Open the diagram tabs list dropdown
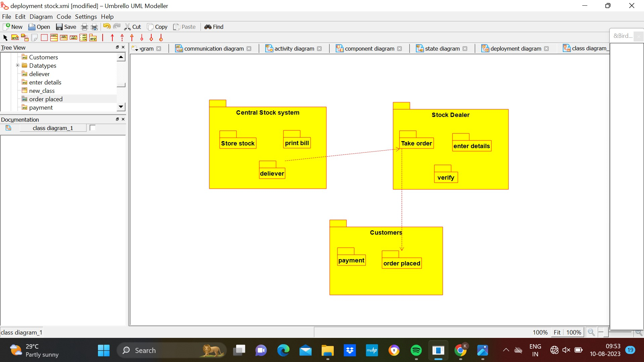Image resolution: width=644 pixels, height=362 pixels. click(135, 49)
